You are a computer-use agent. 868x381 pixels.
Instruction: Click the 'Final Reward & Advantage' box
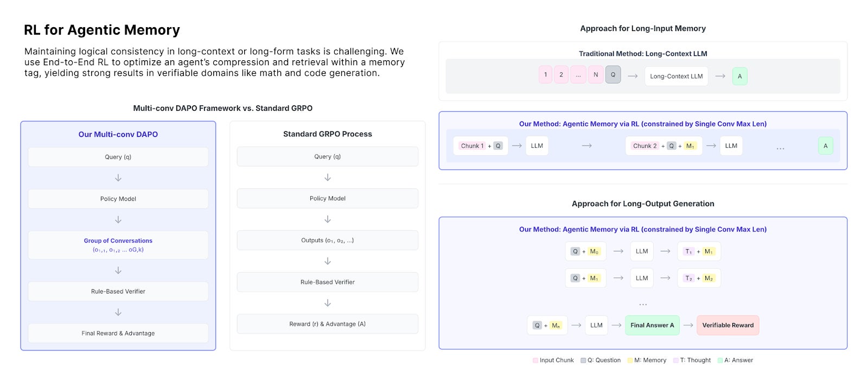(x=118, y=333)
